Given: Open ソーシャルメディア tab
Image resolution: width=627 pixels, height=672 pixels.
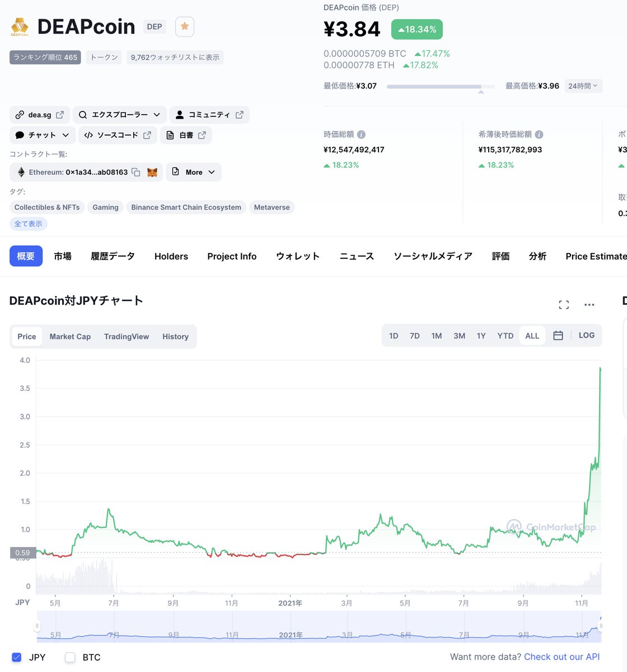Looking at the screenshot, I should point(433,256).
